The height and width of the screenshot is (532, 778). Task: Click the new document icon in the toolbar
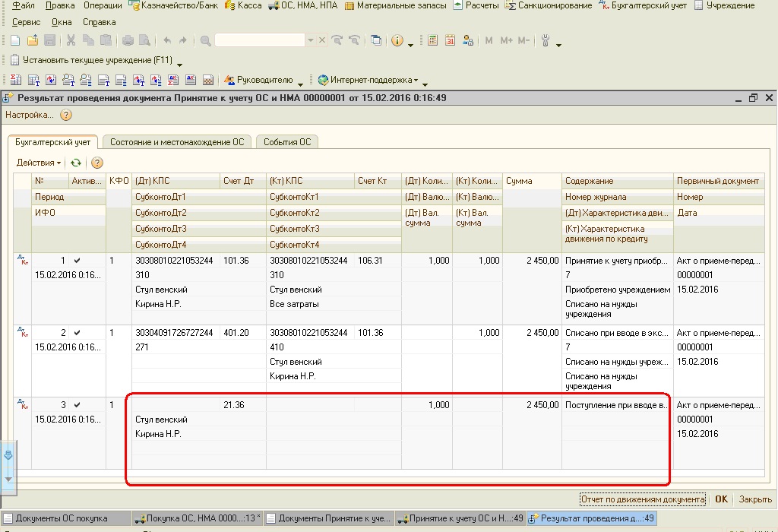click(16, 40)
